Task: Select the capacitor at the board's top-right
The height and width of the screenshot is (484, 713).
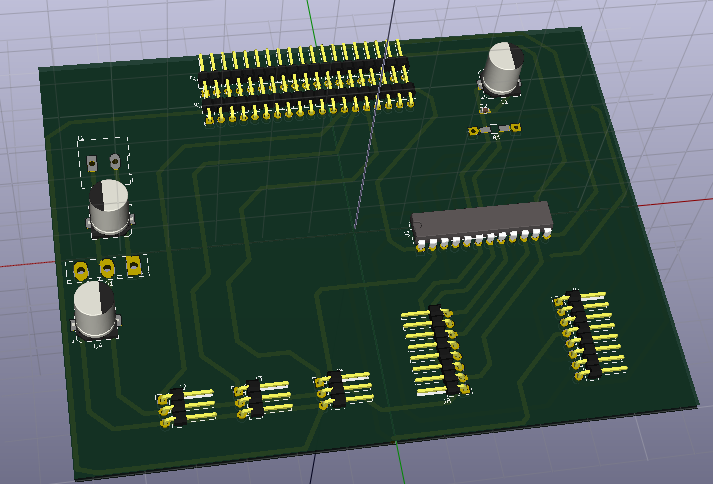Action: point(503,70)
